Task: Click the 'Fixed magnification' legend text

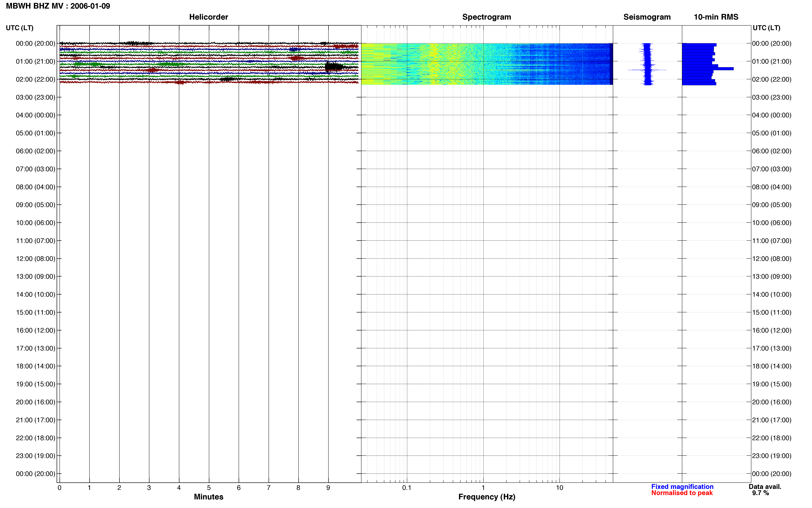Action: coord(682,486)
